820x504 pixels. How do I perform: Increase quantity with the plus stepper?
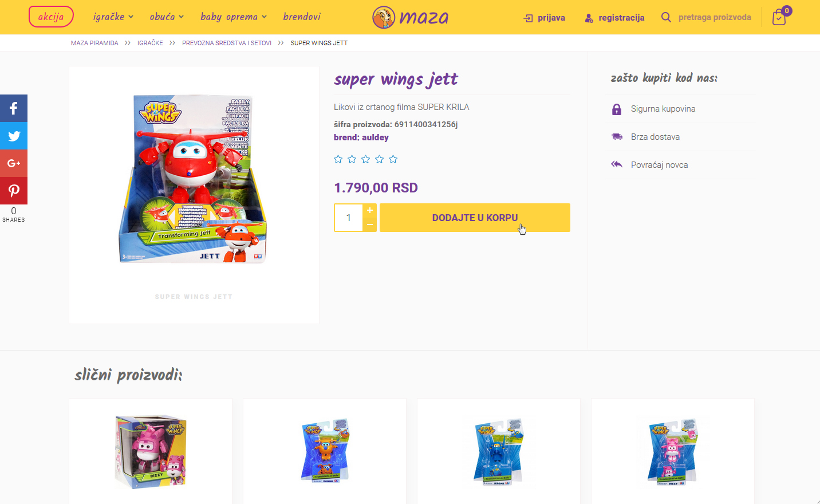pyautogui.click(x=370, y=210)
